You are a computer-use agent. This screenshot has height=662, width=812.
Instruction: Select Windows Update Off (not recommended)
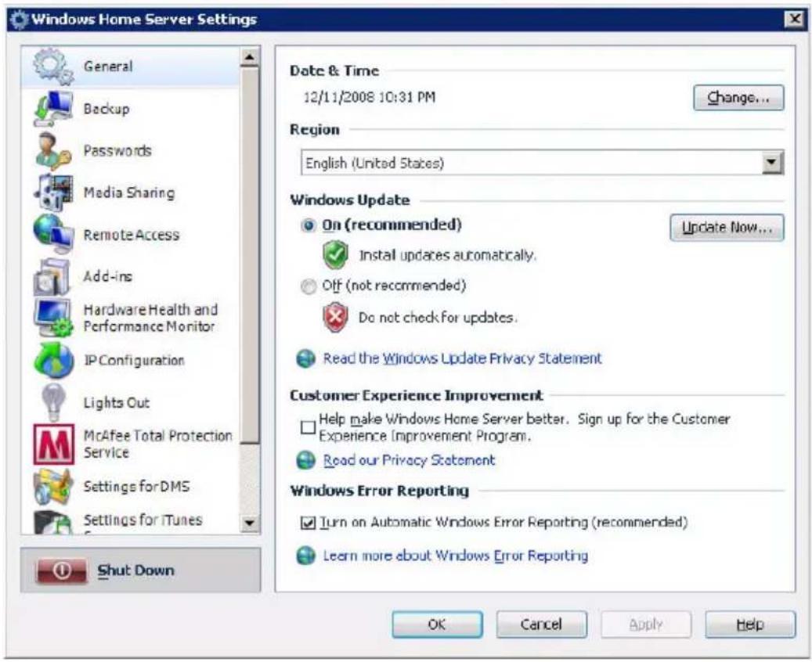click(309, 286)
